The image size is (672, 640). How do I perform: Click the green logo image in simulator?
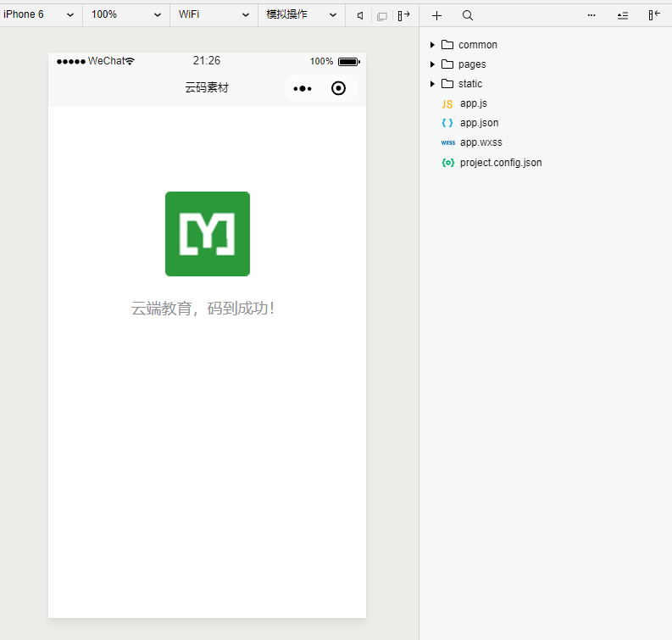click(x=207, y=234)
